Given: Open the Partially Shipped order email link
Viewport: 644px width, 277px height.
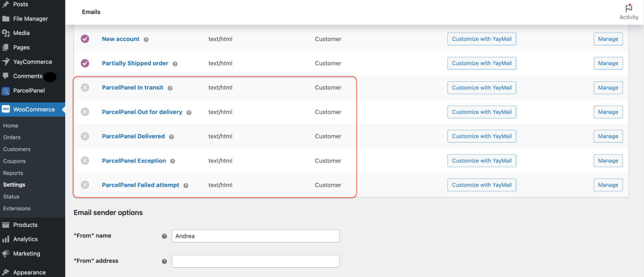Looking at the screenshot, I should point(135,63).
